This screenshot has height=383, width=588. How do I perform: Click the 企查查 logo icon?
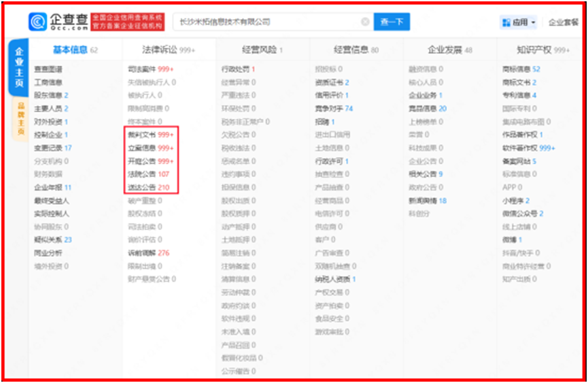[x=38, y=22]
